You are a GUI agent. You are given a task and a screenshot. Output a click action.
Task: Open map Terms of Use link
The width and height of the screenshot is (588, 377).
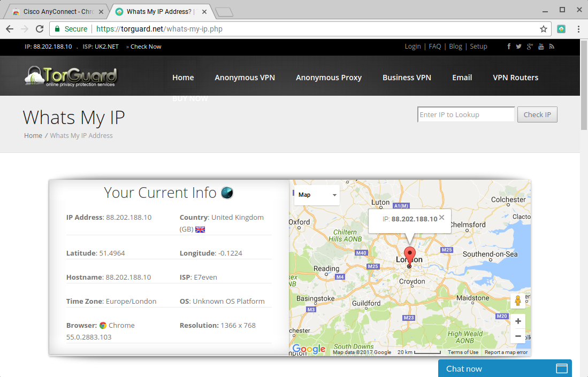tap(463, 352)
